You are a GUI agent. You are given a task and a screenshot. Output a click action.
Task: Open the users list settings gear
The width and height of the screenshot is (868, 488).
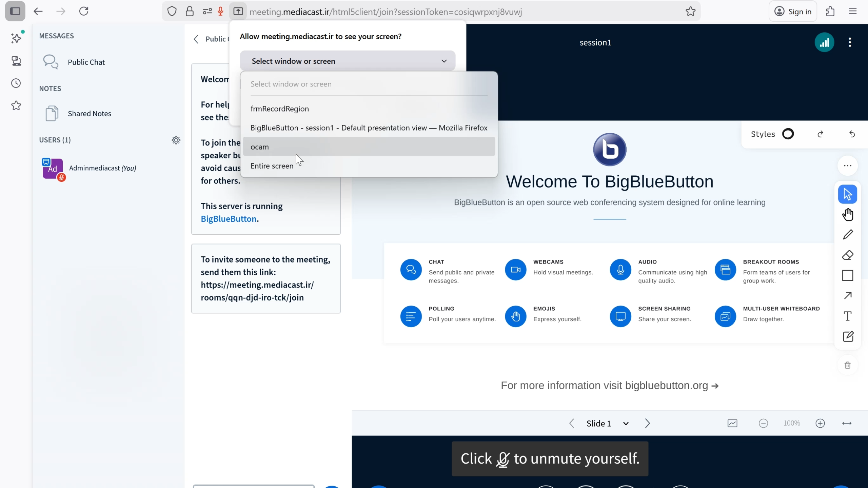176,140
